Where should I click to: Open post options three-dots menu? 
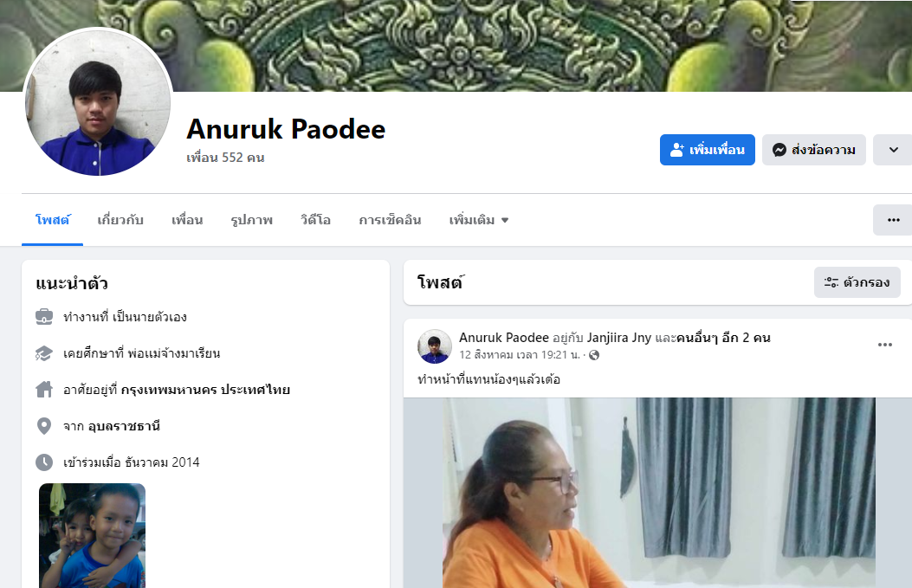click(x=884, y=345)
